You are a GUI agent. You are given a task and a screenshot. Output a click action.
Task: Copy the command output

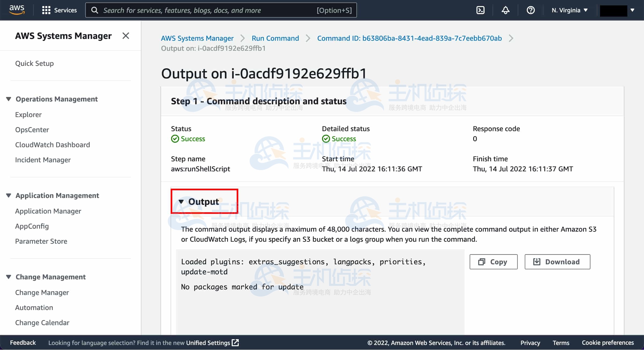pyautogui.click(x=493, y=262)
